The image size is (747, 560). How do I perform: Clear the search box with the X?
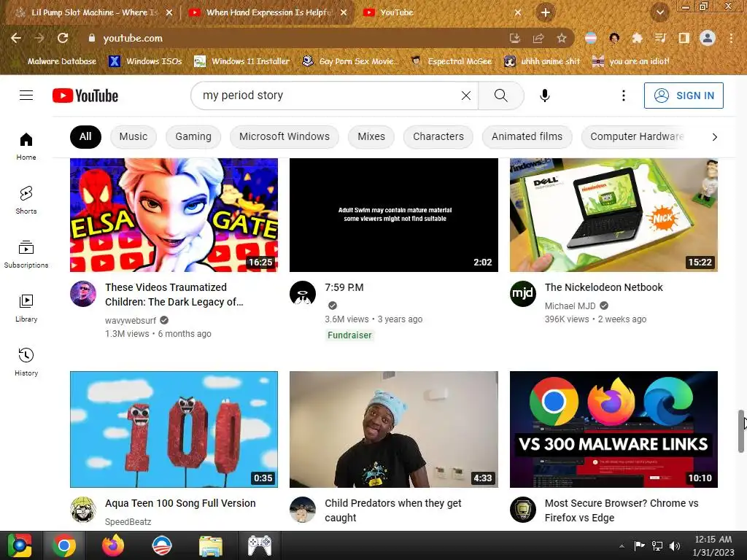pos(466,96)
